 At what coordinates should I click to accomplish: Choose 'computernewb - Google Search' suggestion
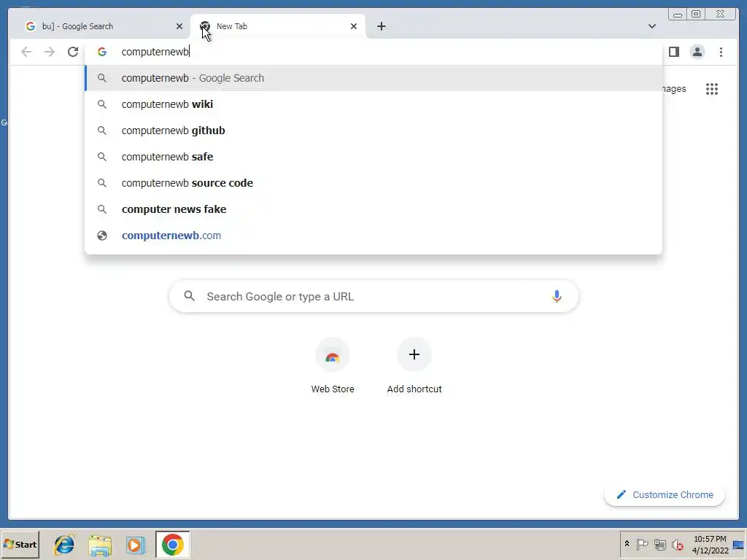click(373, 78)
